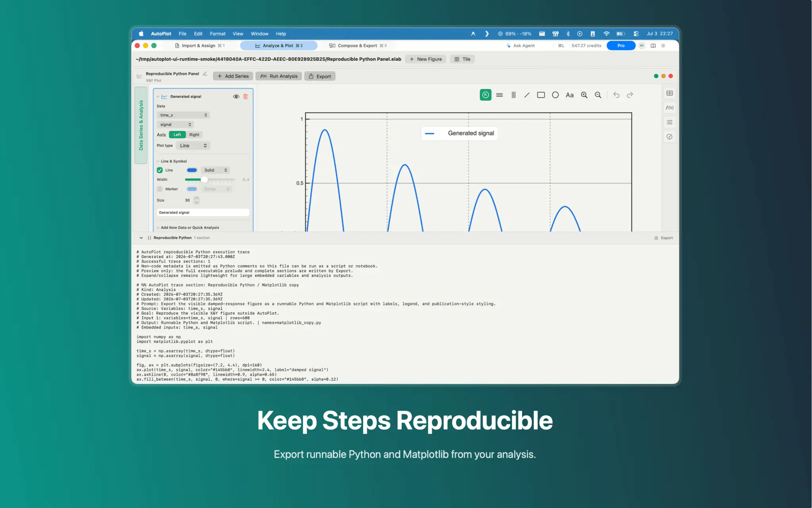Open the data table side panel icon
The height and width of the screenshot is (508, 812).
pos(670,93)
